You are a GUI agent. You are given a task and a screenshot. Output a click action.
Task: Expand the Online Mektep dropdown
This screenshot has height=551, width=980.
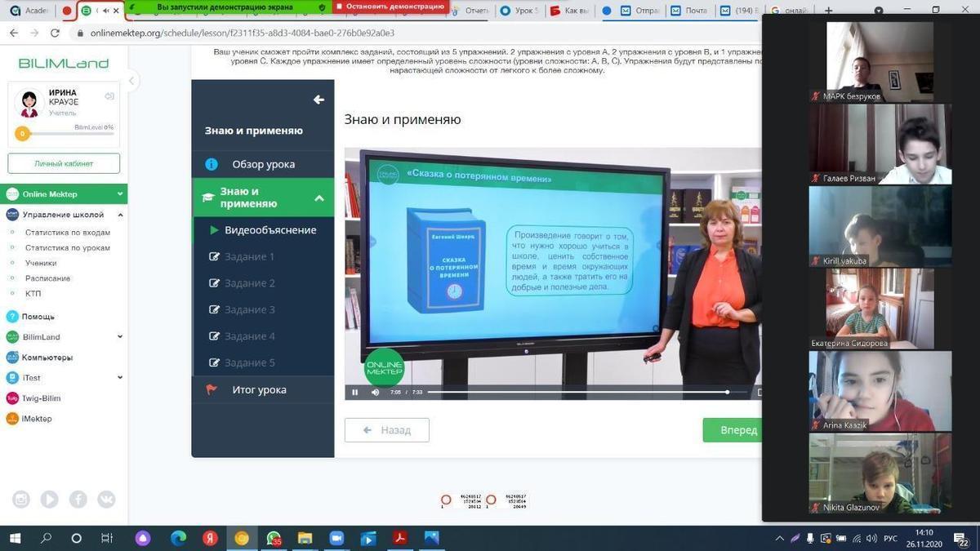120,194
